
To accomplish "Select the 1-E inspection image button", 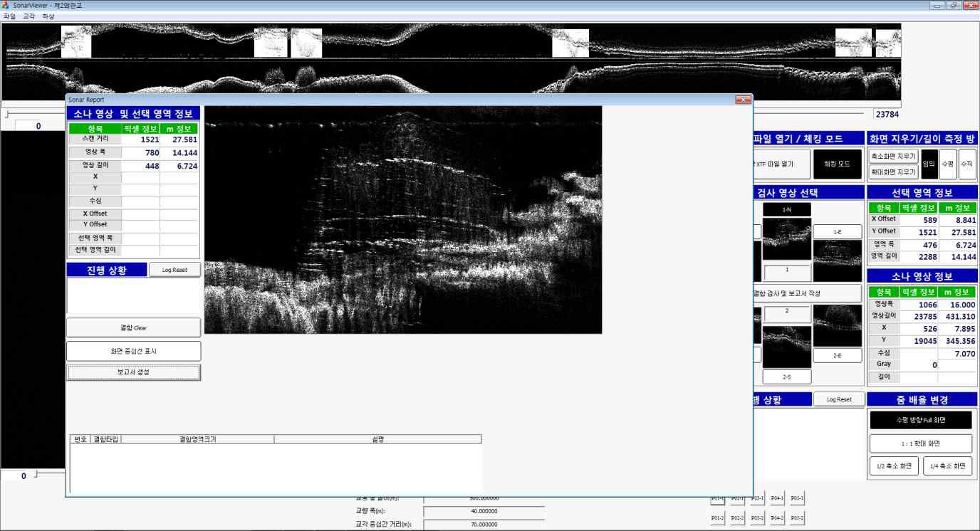I will (838, 232).
